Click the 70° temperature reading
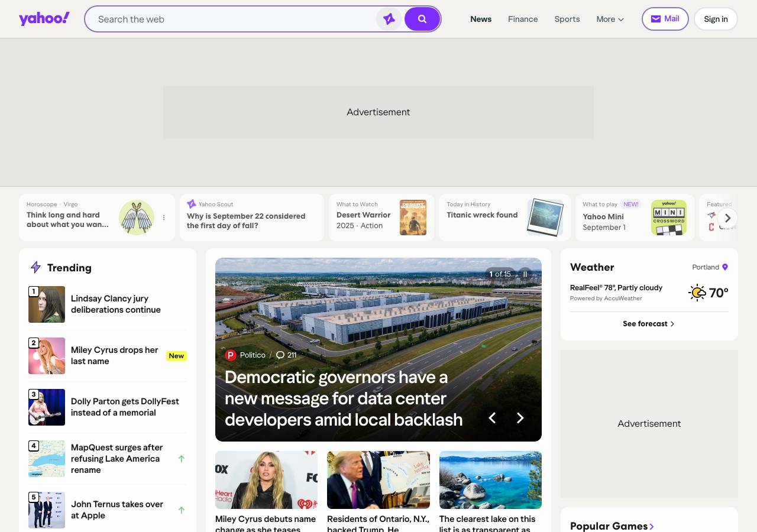The width and height of the screenshot is (757, 532). pos(719,293)
